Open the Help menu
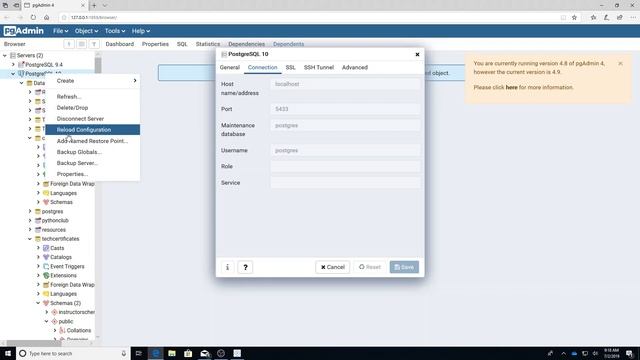The image size is (640, 360). (141, 31)
